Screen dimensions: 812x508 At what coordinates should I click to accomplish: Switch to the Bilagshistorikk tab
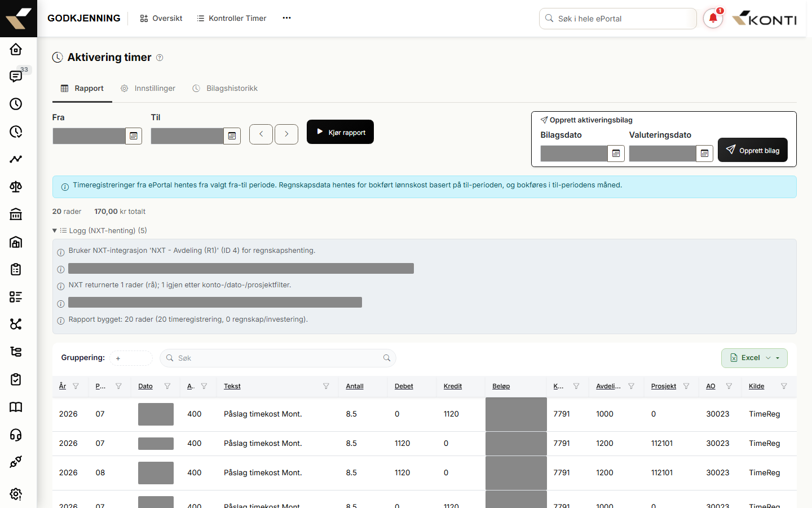tap(225, 89)
